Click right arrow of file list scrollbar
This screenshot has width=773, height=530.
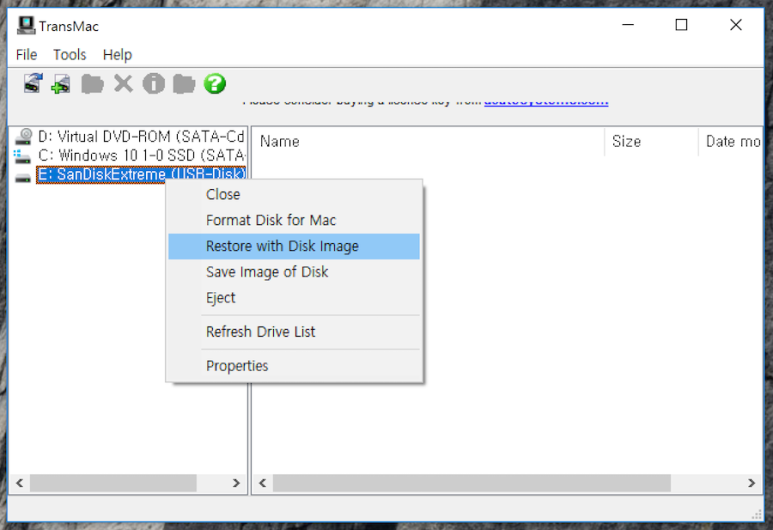751,483
